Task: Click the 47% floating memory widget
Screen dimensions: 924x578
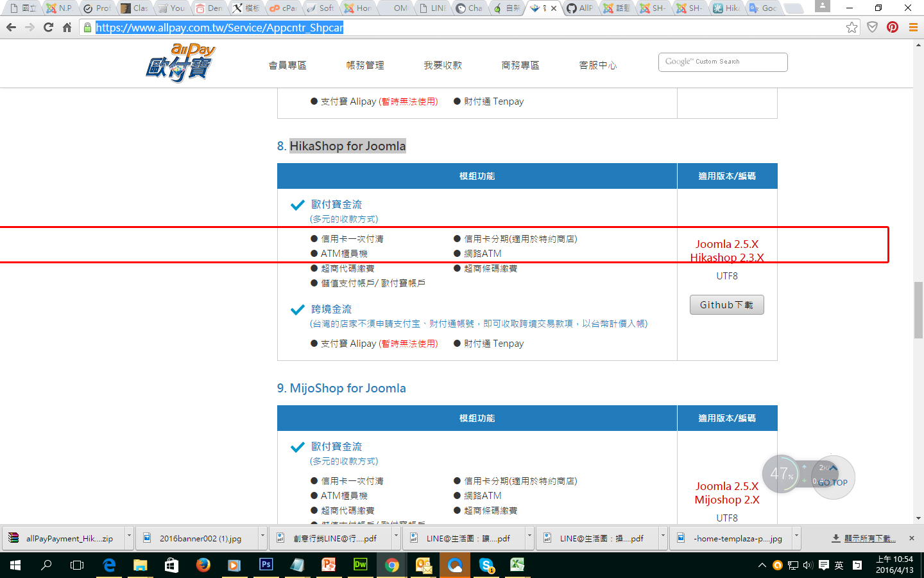Action: 782,474
